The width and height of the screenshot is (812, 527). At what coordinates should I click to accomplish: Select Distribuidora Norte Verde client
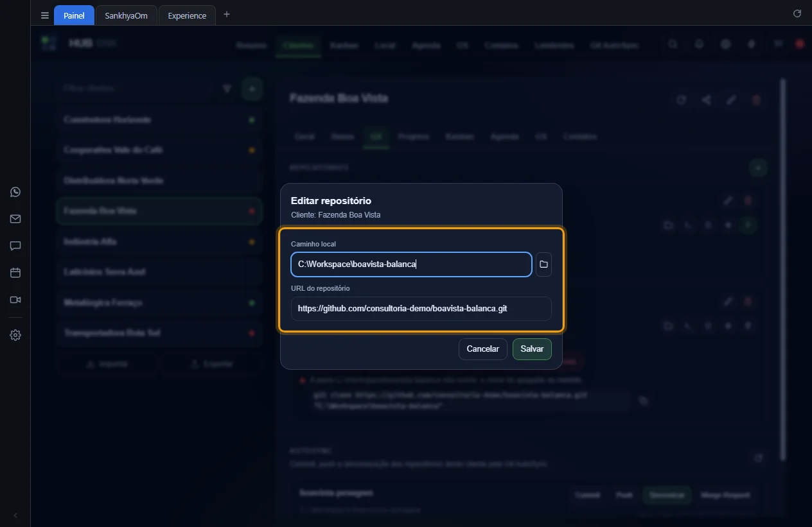click(x=159, y=181)
